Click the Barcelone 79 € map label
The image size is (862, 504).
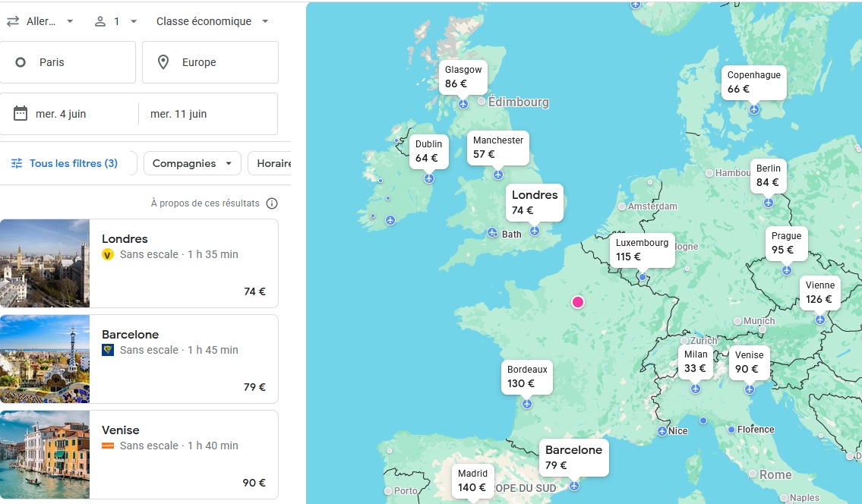[573, 457]
